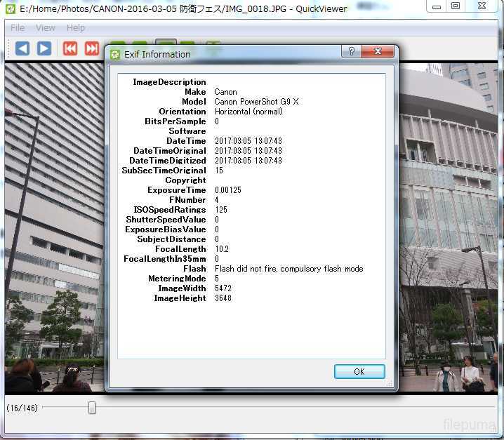This screenshot has height=440, width=504.
Task: Click the QuickViewer app icon in title bar
Action: coord(10,8)
